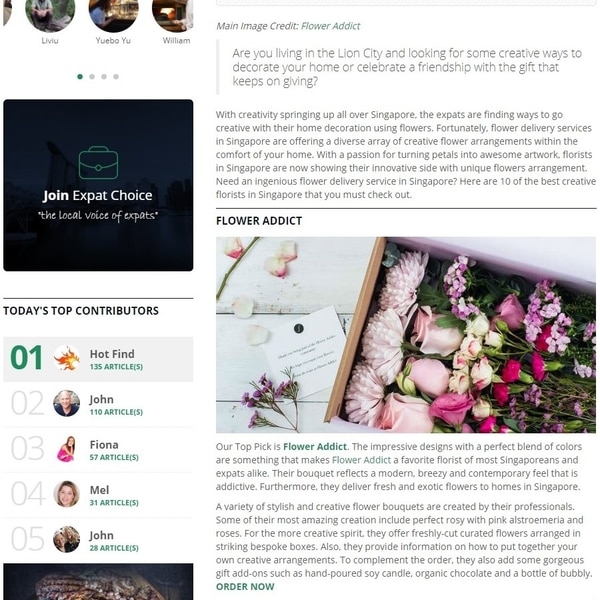Image resolution: width=600 pixels, height=600 pixels.
Task: Click the briefcase icon in Join banner
Action: [x=98, y=163]
